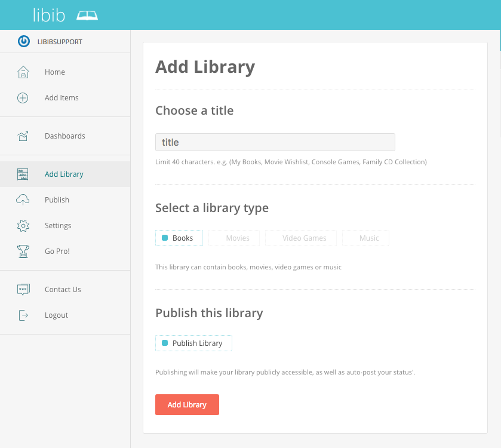Screen dimensions: 501x448
Task: Click the power icon beside LIBIBSUPPORT
Action: pyautogui.click(x=23, y=42)
